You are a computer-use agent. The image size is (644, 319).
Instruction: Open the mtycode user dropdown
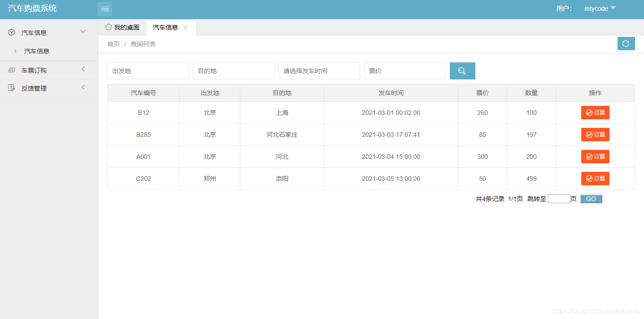click(600, 9)
